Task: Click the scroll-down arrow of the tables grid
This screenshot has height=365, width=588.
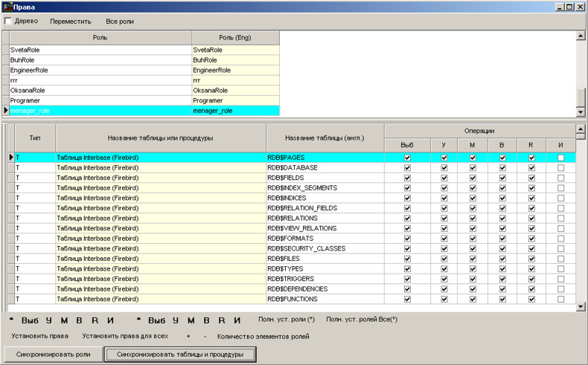Action: [x=581, y=306]
